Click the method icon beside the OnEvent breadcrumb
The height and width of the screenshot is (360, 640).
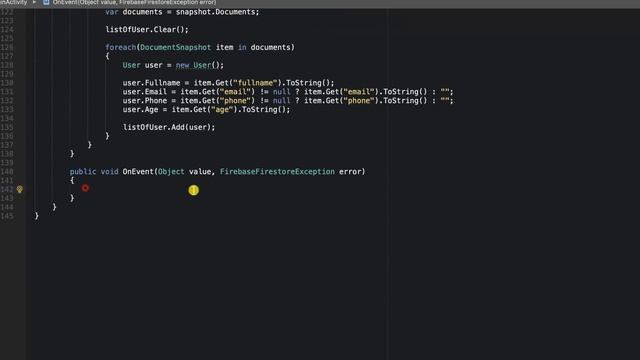(46, 2)
